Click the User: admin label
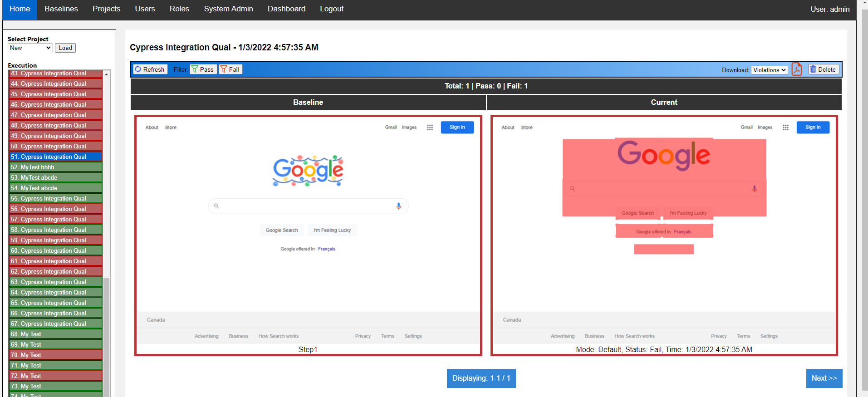Screen dimensions: 868x397 (830, 9)
